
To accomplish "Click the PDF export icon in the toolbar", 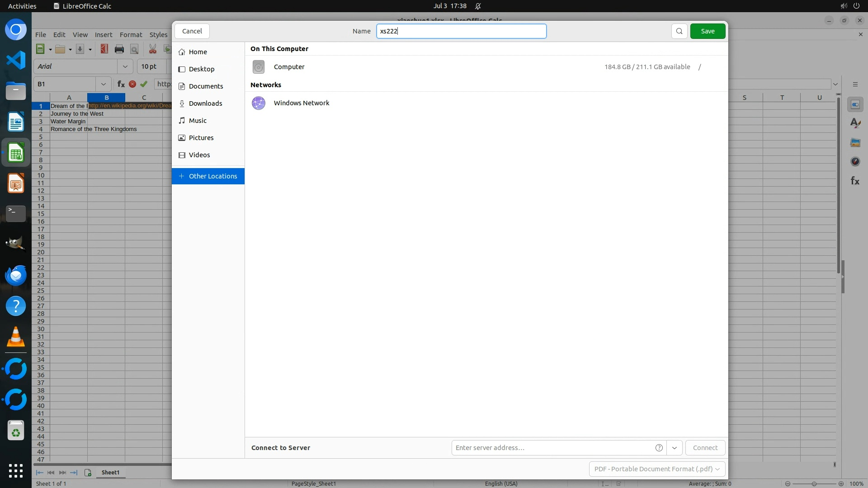I will (104, 49).
